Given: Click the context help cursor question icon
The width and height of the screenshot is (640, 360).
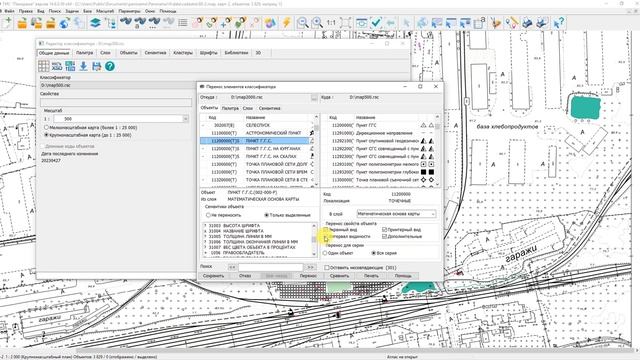Looking at the screenshot, I should (x=558, y=23).
